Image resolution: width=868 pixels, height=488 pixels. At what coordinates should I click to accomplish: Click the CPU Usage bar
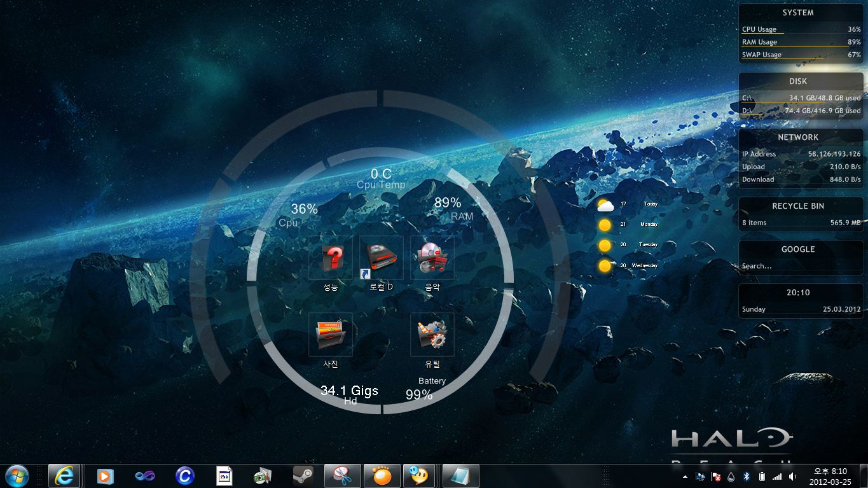[801, 29]
